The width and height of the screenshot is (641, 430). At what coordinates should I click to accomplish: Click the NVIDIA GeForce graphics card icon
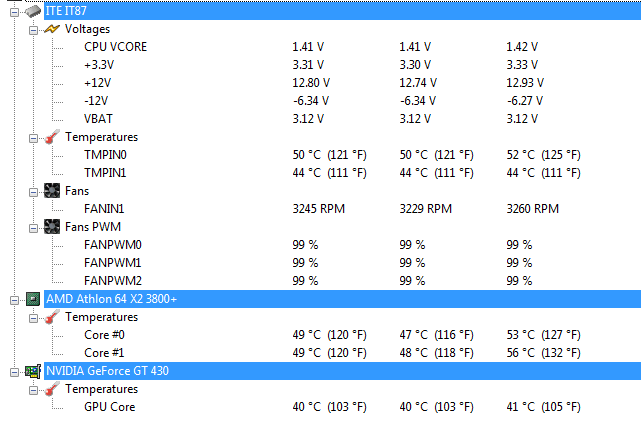pos(33,371)
